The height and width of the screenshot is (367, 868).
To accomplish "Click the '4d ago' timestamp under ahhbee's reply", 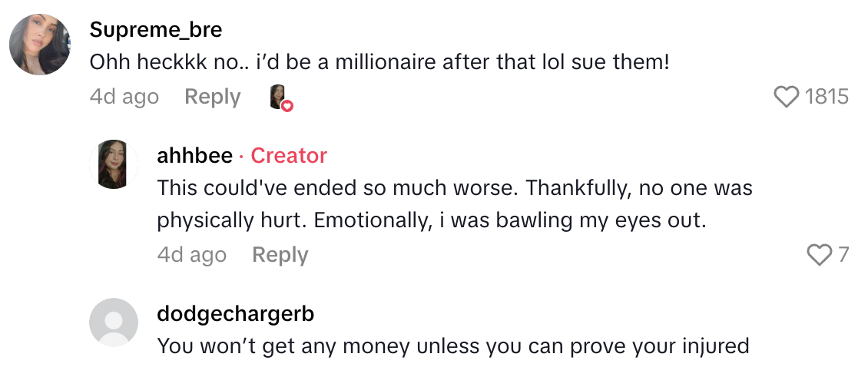I will 192,255.
